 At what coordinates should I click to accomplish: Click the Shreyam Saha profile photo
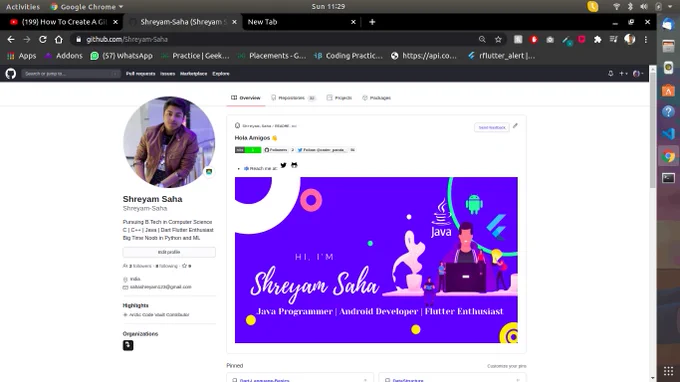(x=169, y=142)
